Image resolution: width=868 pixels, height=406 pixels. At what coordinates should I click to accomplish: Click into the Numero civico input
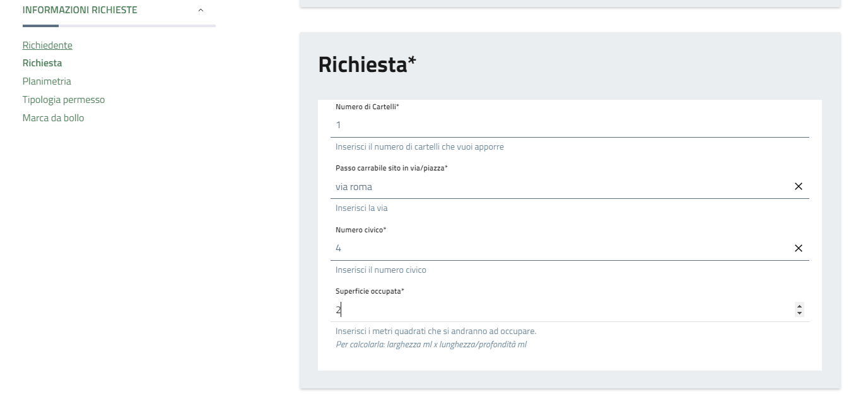pos(555,248)
